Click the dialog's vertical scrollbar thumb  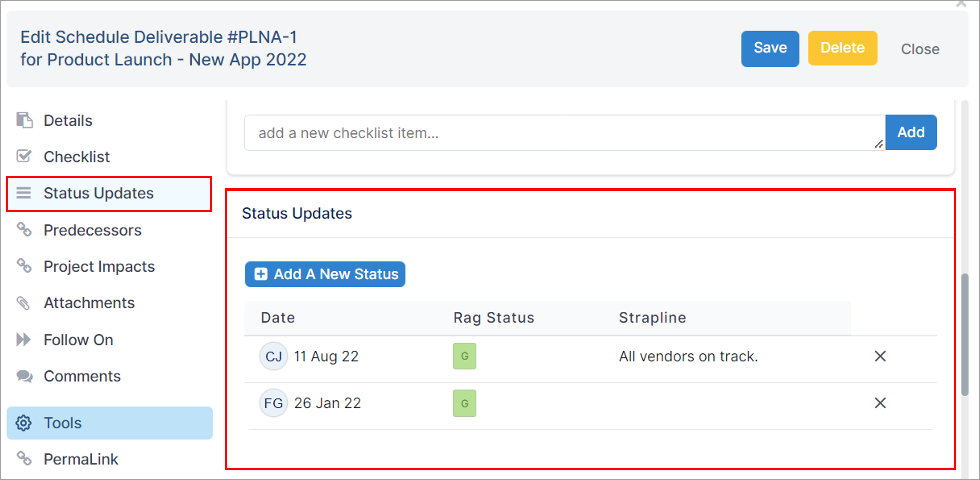(964, 335)
